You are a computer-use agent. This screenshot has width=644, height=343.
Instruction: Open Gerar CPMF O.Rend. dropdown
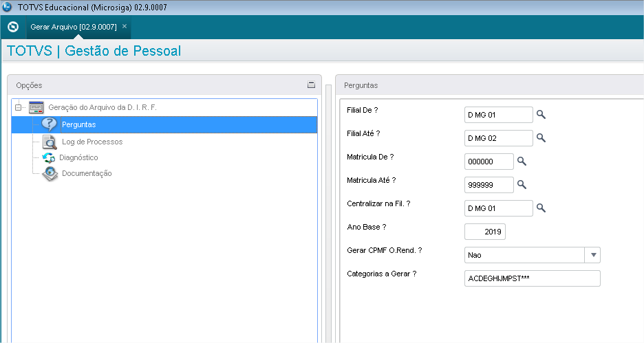(593, 255)
